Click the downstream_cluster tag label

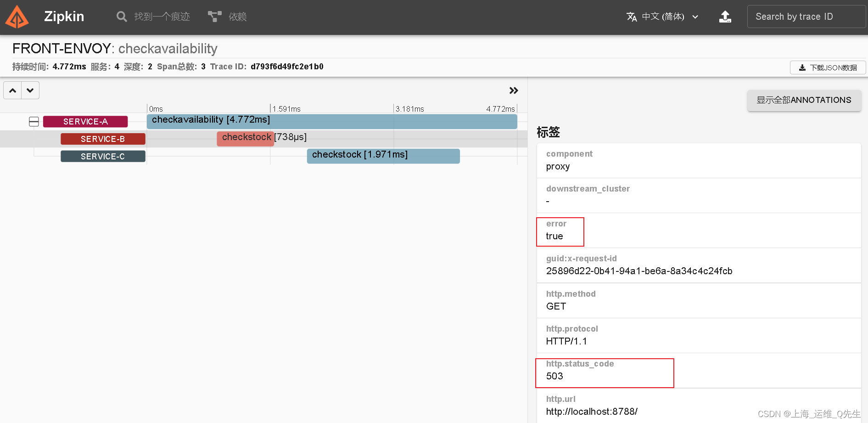(x=588, y=189)
